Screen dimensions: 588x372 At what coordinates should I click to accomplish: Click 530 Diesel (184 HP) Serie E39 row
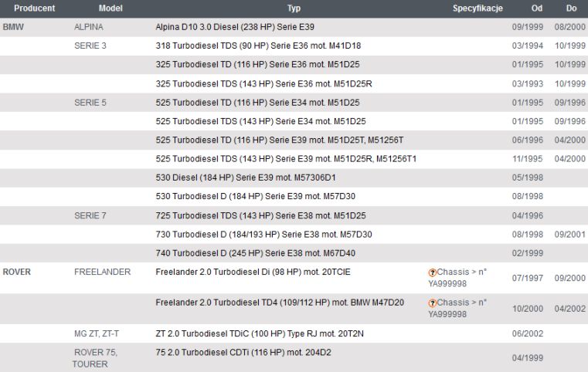coord(294,178)
